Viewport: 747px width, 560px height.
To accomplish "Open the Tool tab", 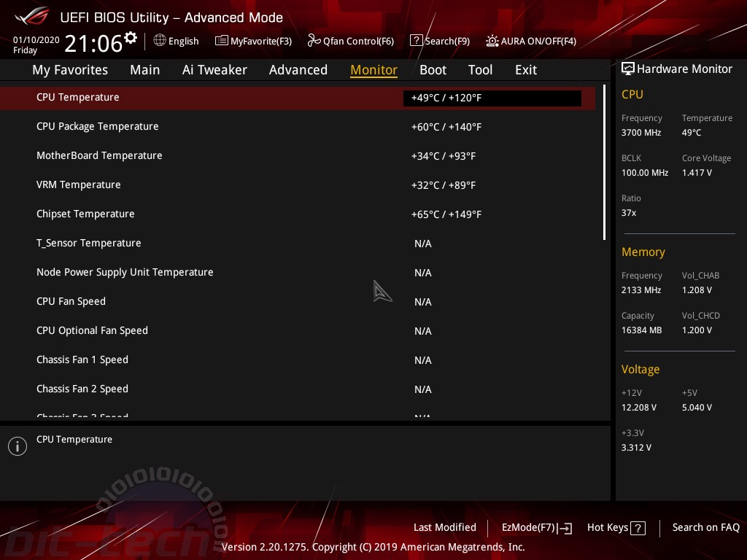I will tap(480, 70).
